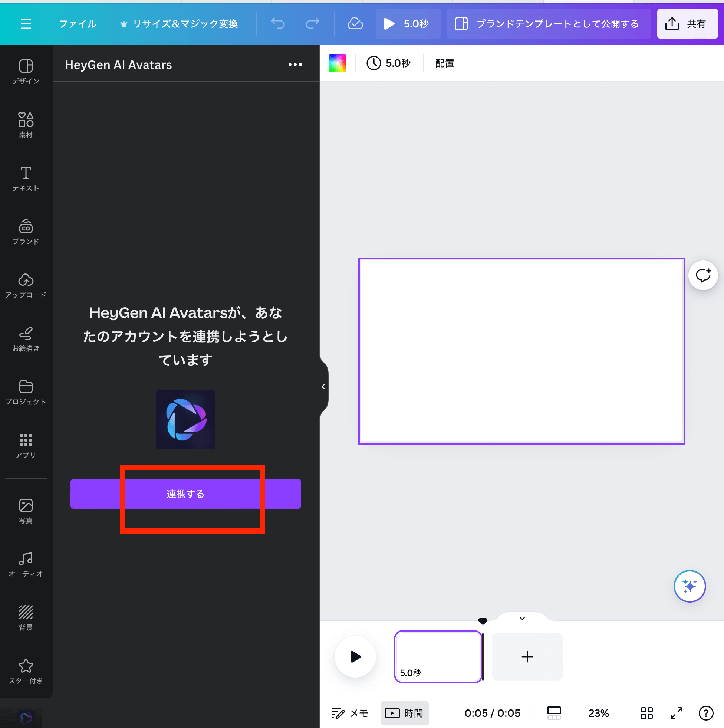The height and width of the screenshot is (728, 724).
Task: Click the timeline playhead marker
Action: pyautogui.click(x=483, y=622)
